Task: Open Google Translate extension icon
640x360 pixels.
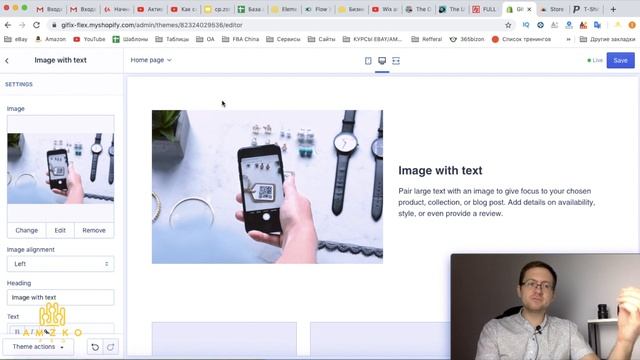Action: point(598,25)
